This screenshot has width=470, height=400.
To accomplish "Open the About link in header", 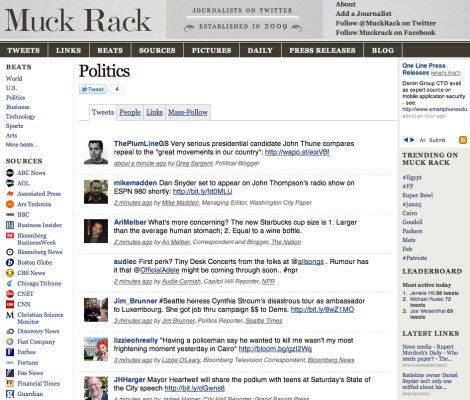I will pos(346,4).
